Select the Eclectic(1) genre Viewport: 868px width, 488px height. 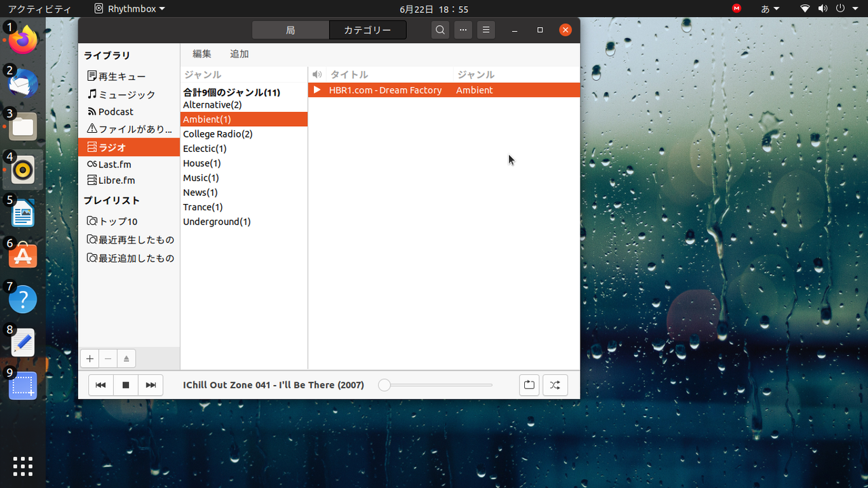click(244, 148)
